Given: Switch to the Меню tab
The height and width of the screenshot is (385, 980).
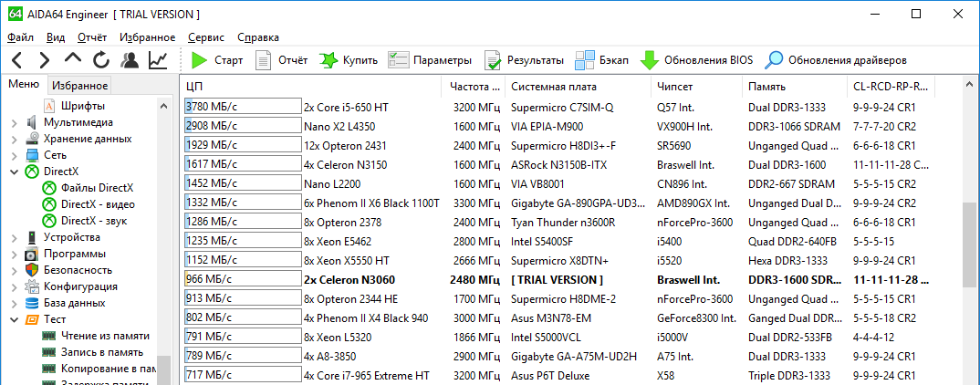Looking at the screenshot, I should pyautogui.click(x=24, y=84).
